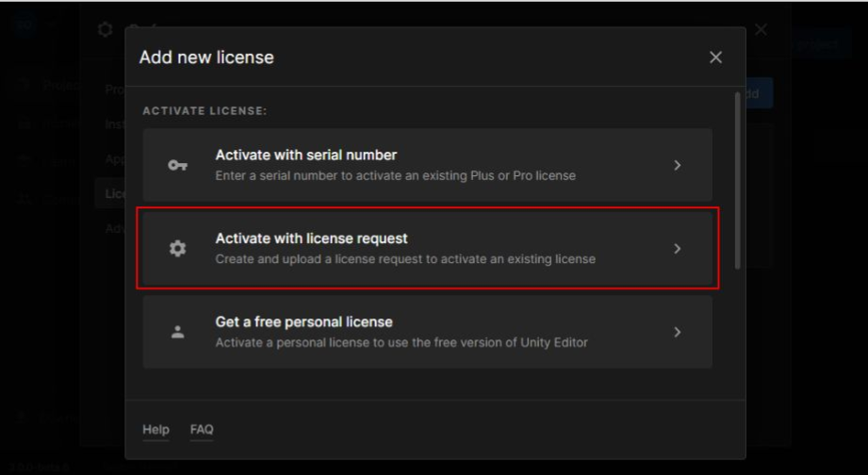Image resolution: width=868 pixels, height=475 pixels.
Task: Close the background Preferences window
Action: [x=762, y=29]
